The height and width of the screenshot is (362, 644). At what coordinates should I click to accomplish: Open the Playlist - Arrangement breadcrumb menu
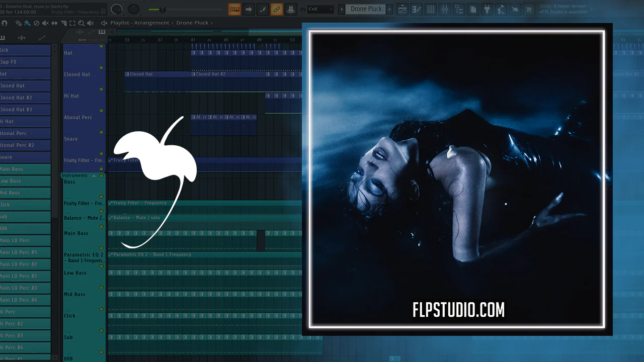pos(140,23)
